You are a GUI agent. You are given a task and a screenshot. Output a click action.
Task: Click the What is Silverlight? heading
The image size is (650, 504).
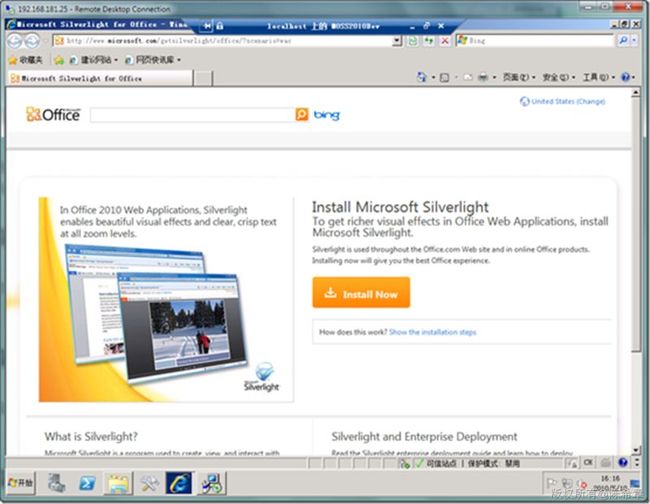coord(91,436)
